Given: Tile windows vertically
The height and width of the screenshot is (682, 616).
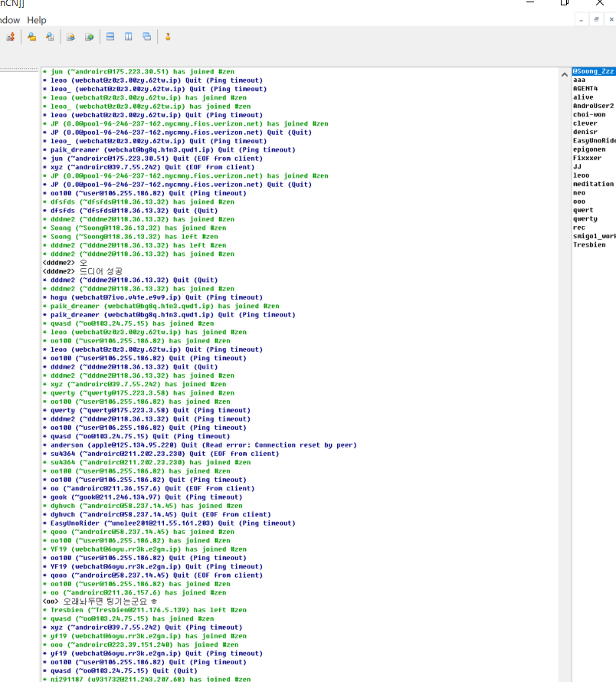Looking at the screenshot, I should pyautogui.click(x=129, y=37).
